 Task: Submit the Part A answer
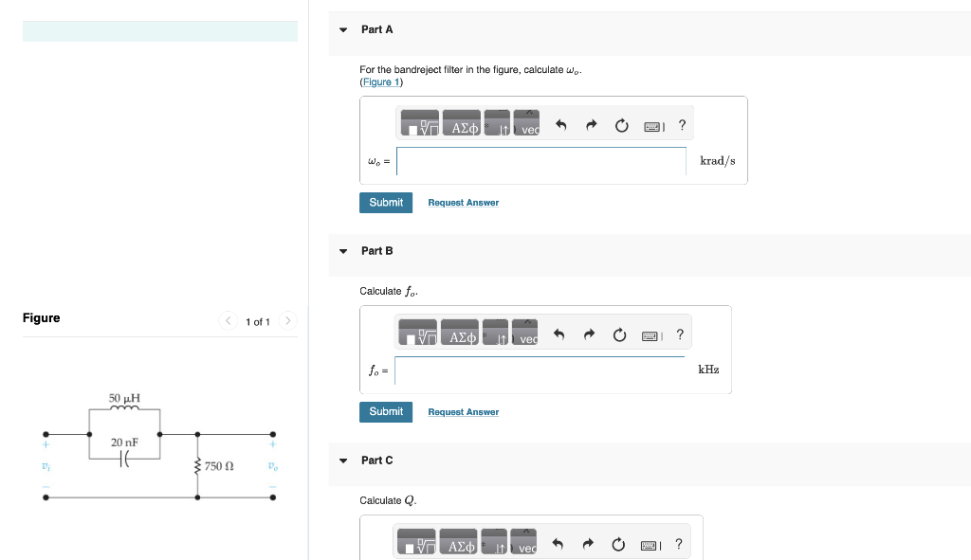tap(386, 203)
